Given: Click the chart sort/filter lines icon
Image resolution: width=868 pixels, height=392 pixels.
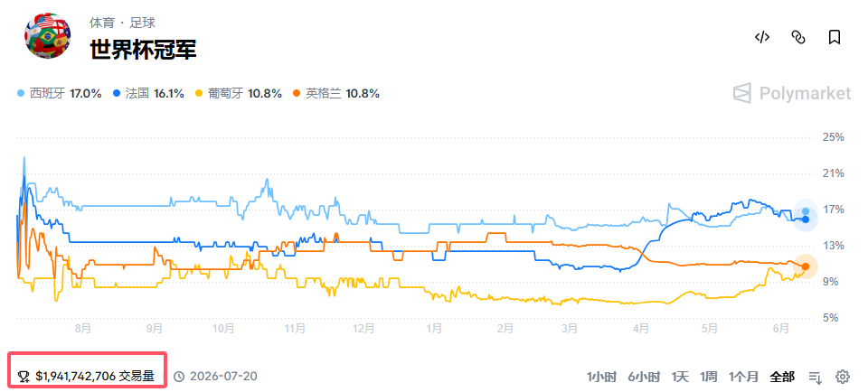Looking at the screenshot, I should point(816,378).
